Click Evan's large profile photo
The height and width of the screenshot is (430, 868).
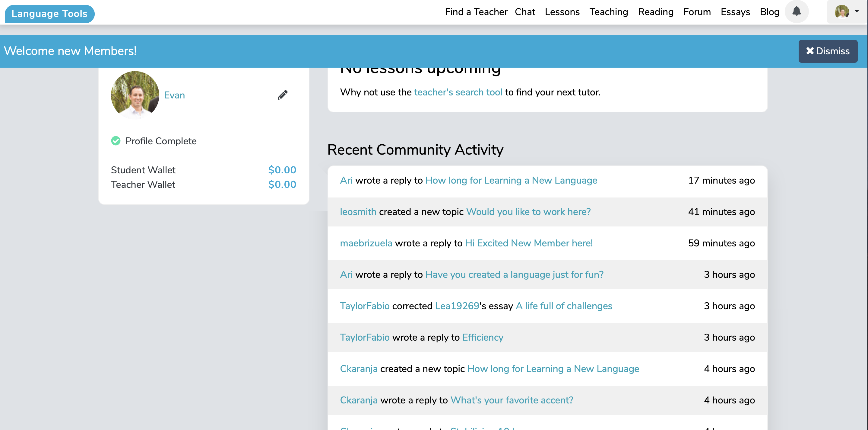click(135, 95)
